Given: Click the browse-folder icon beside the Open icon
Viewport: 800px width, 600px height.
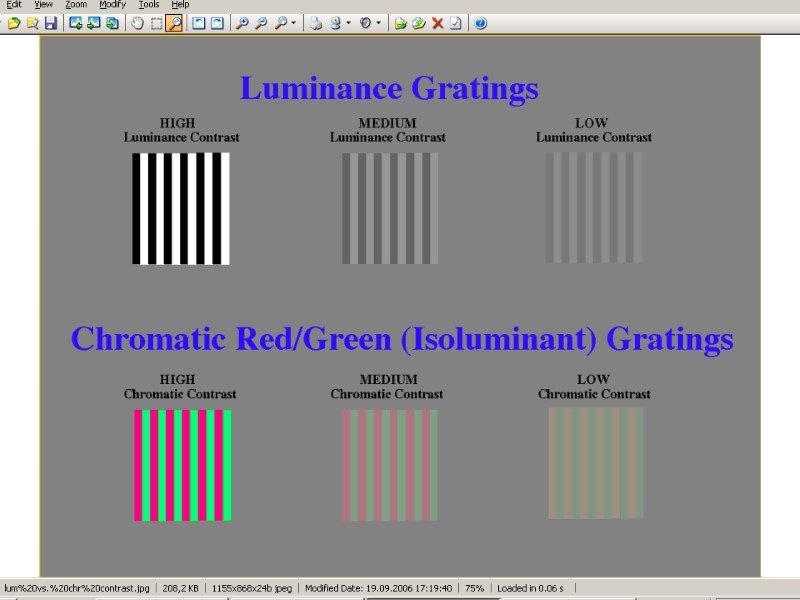Looking at the screenshot, I should point(33,23).
